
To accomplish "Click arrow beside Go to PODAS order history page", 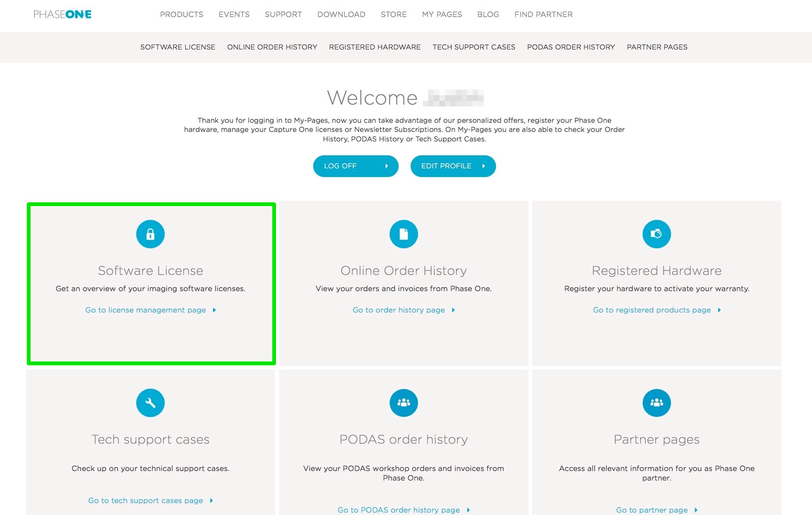I will tap(468, 510).
